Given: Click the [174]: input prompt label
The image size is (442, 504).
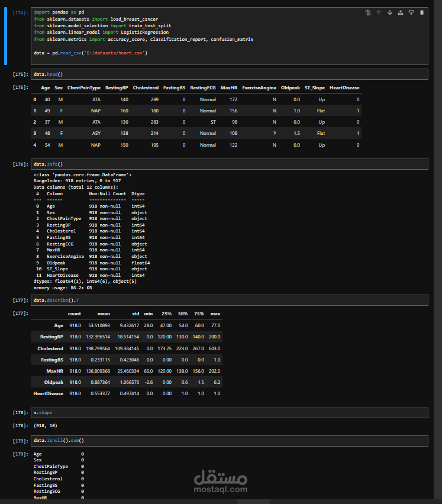Looking at the screenshot, I should coord(20,13).
